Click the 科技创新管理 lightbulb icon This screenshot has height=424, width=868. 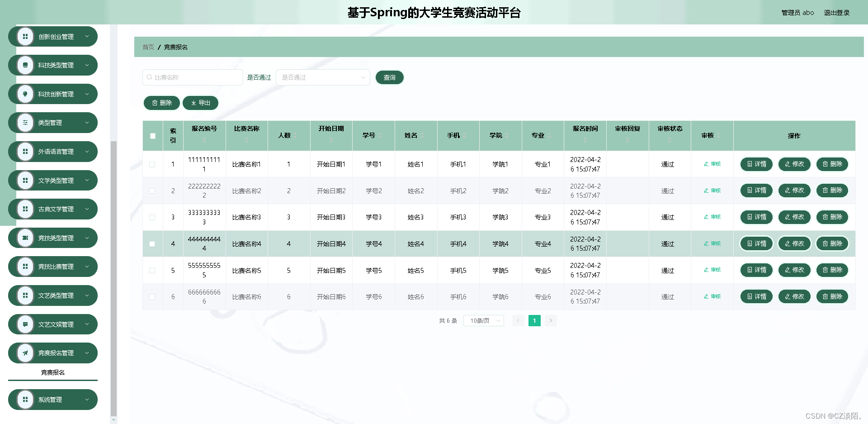pos(25,94)
